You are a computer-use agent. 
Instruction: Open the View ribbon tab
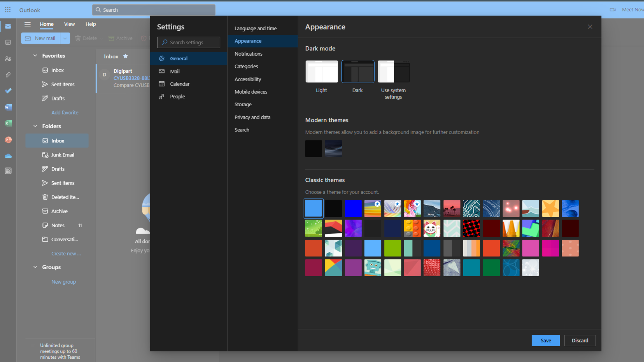(69, 24)
